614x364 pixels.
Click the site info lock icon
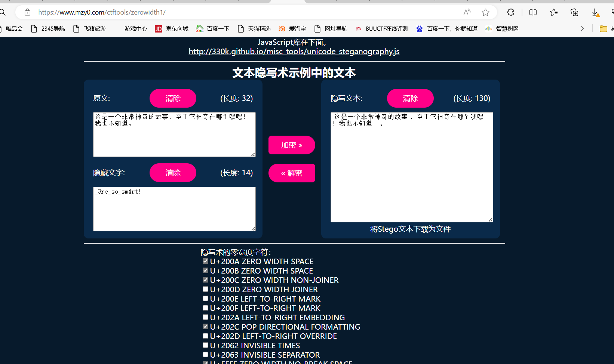[27, 12]
